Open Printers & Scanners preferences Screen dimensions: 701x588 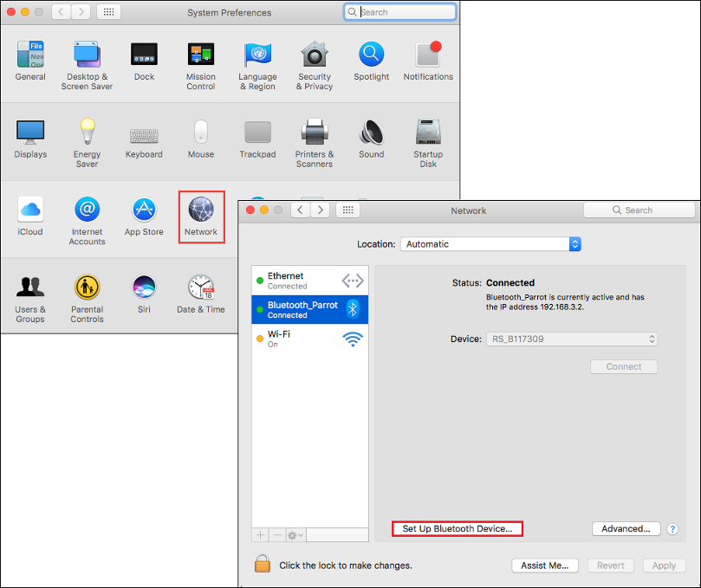[314, 132]
